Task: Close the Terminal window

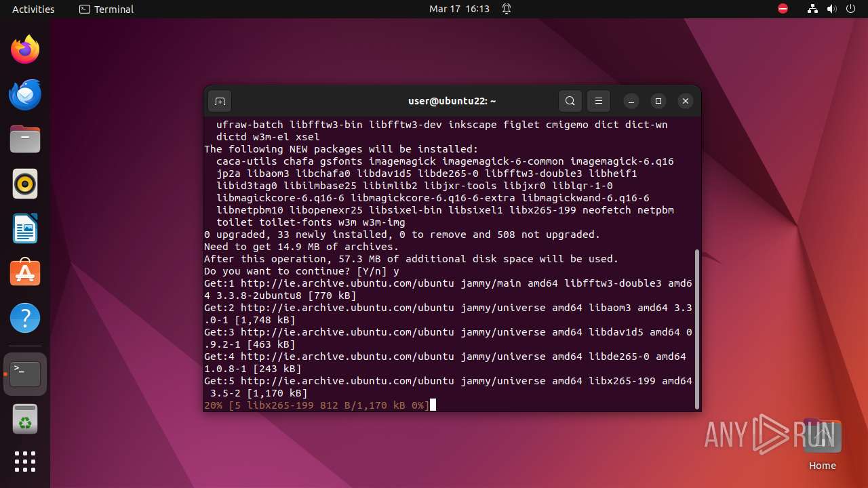Action: point(686,101)
